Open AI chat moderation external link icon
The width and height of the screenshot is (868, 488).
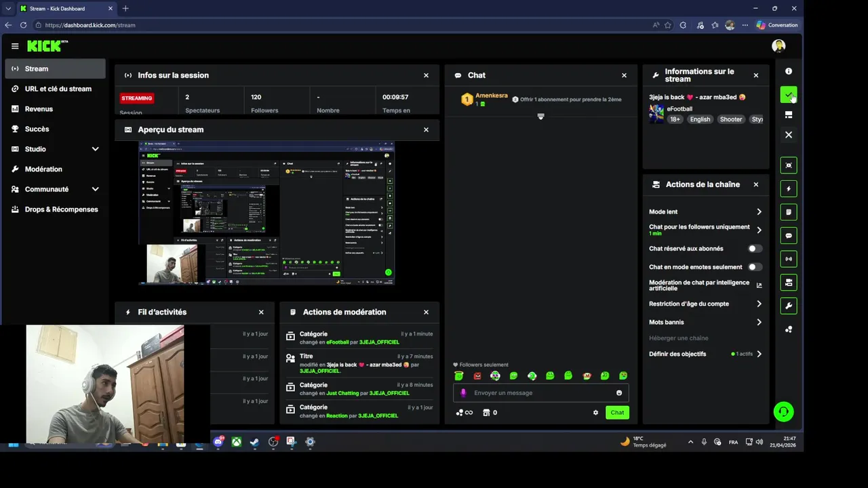pyautogui.click(x=759, y=285)
